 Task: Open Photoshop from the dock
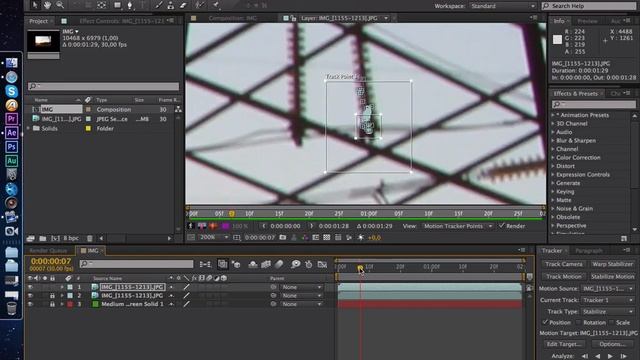pos(11,147)
